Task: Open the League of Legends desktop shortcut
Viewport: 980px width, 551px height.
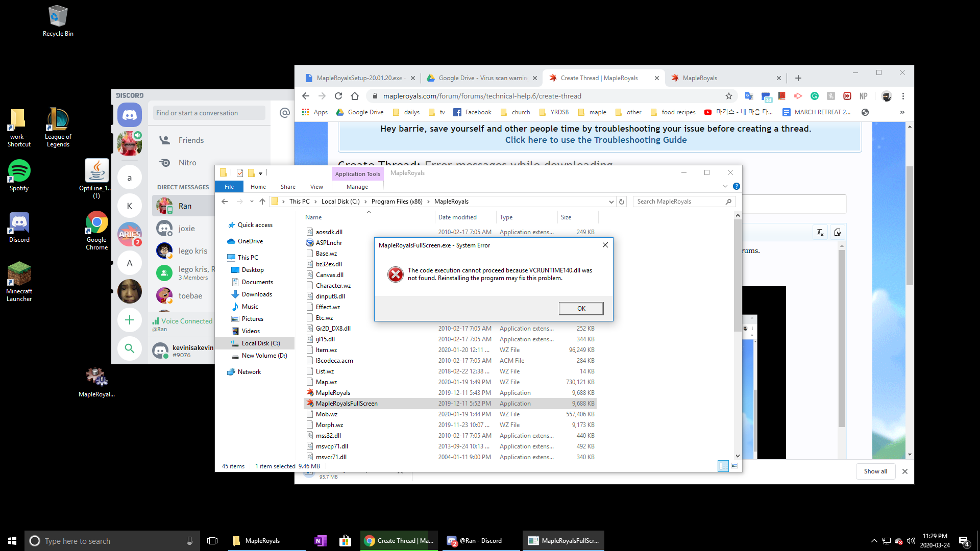Action: point(58,128)
